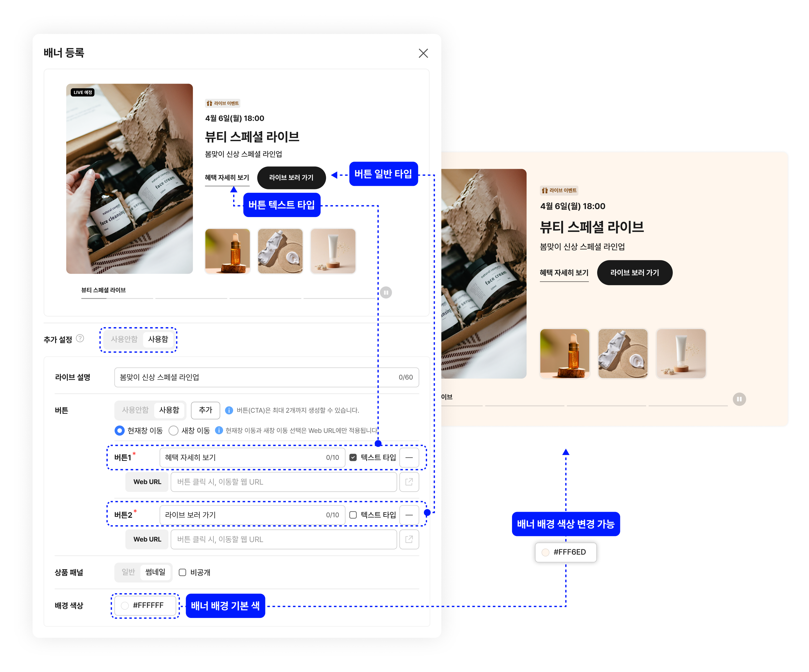Select the 새창 이동 radio option
This screenshot has height=672, width=809.
click(x=174, y=431)
